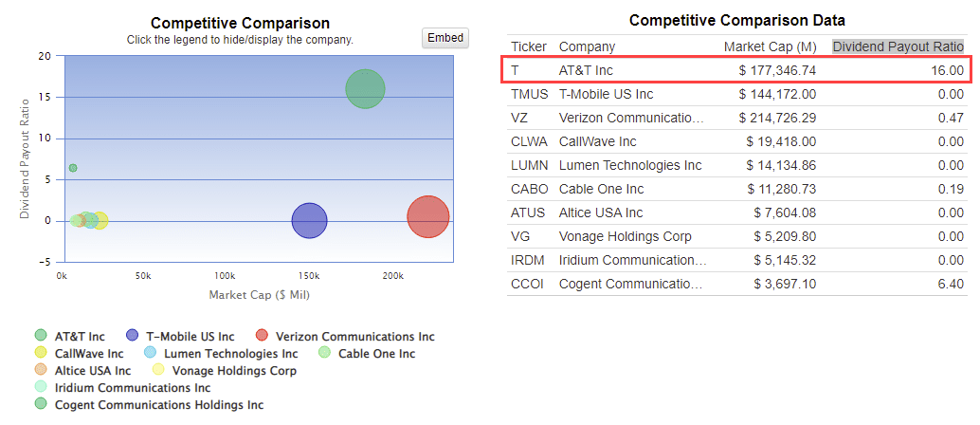Sort by Market Cap (M) header
This screenshot has width=980, height=425.
(x=770, y=46)
